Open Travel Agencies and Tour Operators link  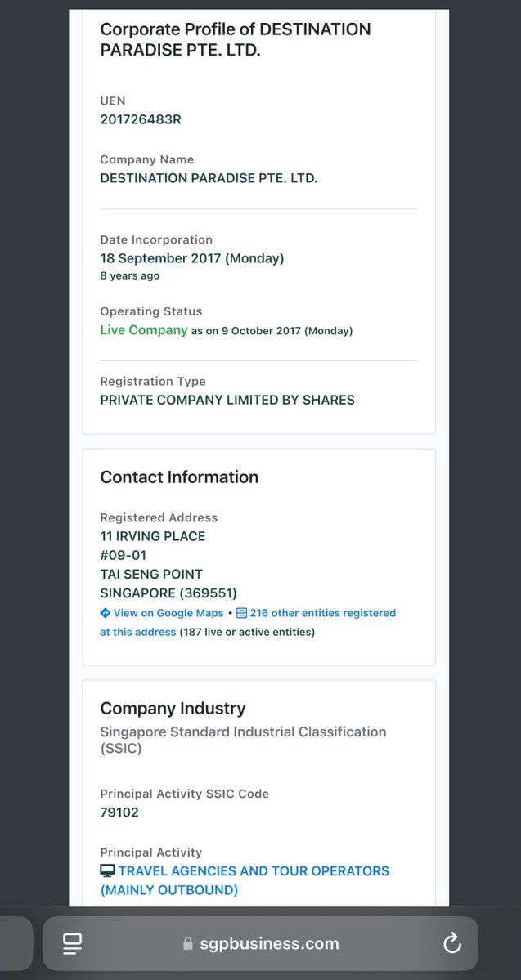(254, 871)
